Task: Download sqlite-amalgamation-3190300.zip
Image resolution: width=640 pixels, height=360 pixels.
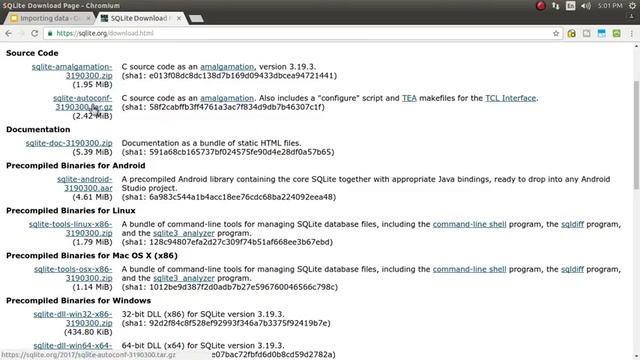Action: [x=72, y=71]
